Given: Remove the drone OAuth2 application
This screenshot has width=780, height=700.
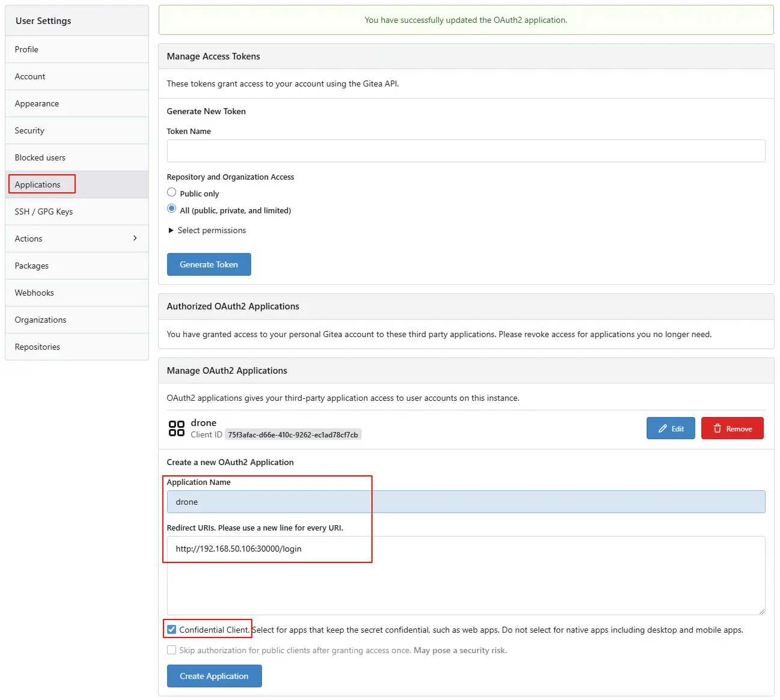Looking at the screenshot, I should 732,428.
